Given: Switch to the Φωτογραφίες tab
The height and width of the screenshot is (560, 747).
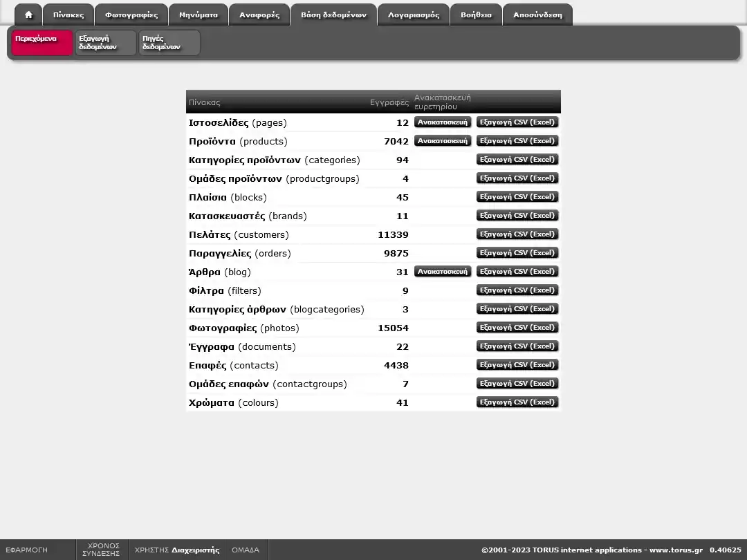Looking at the screenshot, I should click(131, 15).
